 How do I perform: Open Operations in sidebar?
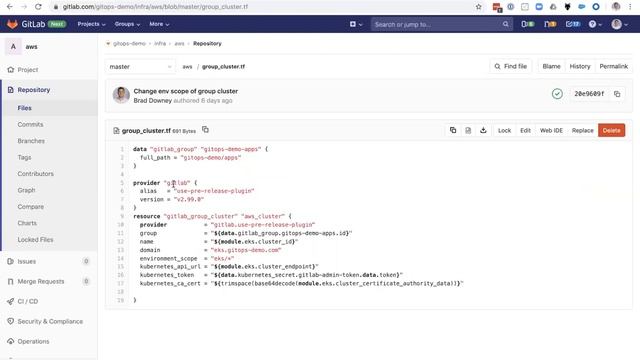point(33,341)
